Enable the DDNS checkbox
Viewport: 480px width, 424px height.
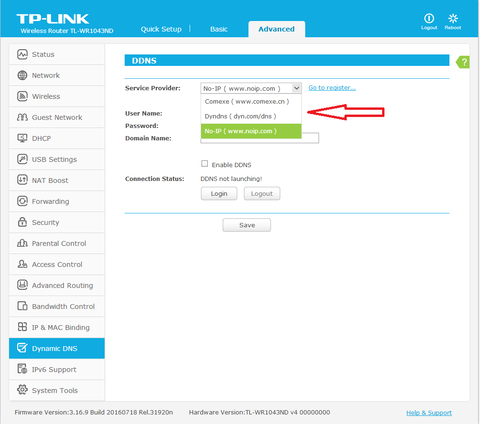205,164
